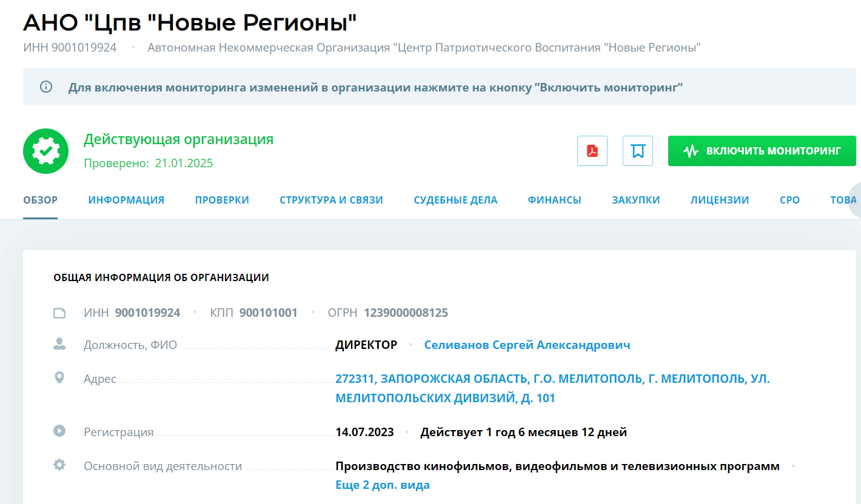Expand Еще 2 доп. вида activities
The image size is (861, 504).
click(382, 485)
